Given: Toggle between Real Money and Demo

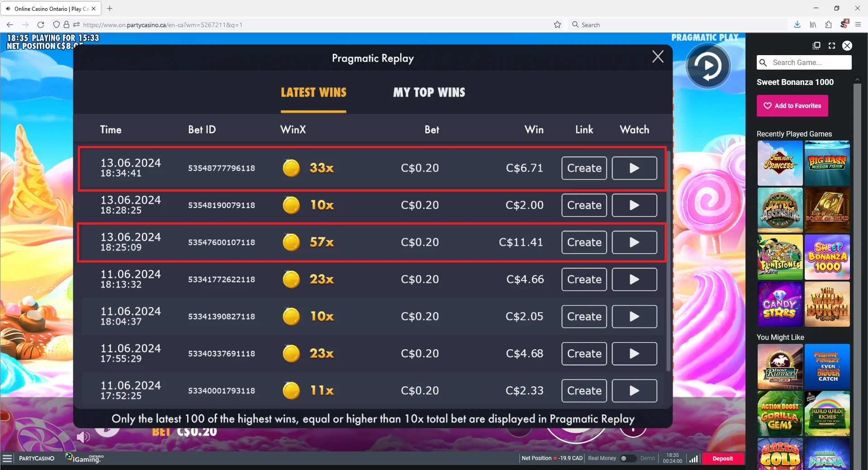Looking at the screenshot, I should (627, 458).
